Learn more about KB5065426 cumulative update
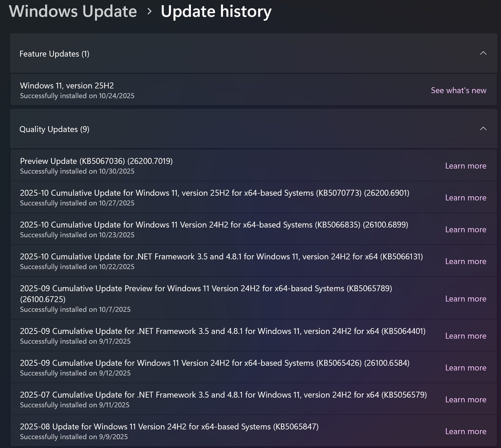Image resolution: width=501 pixels, height=448 pixels. coord(465,368)
